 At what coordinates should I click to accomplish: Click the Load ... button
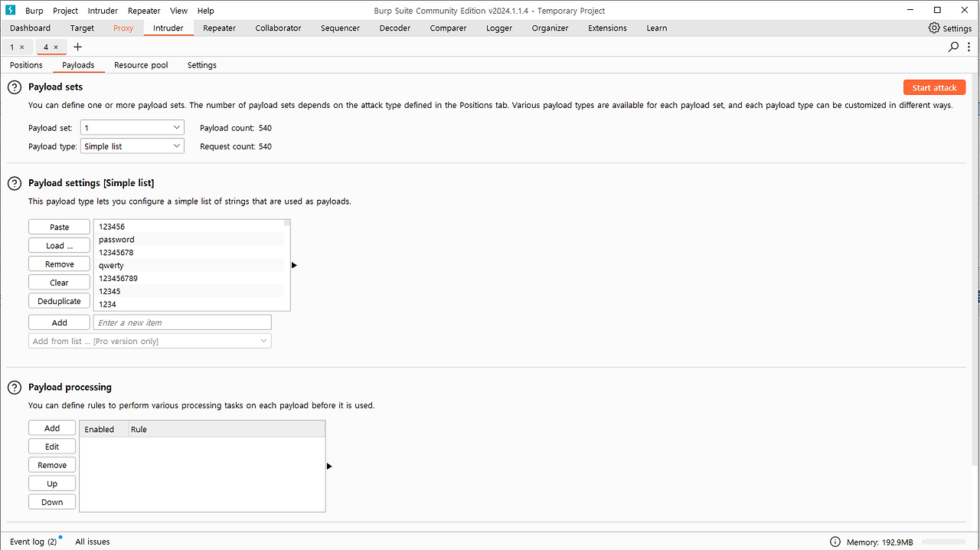pyautogui.click(x=59, y=245)
